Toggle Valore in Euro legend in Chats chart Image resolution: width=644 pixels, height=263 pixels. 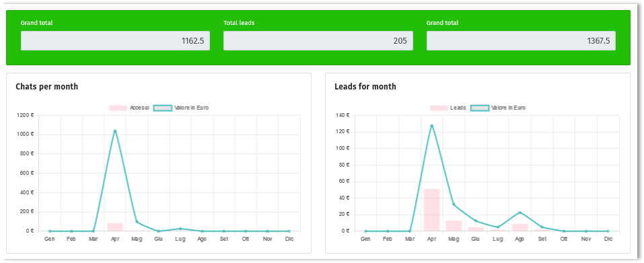click(x=181, y=108)
